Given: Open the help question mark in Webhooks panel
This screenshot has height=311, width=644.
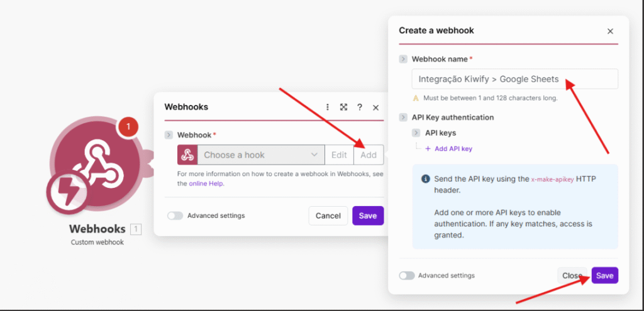Looking at the screenshot, I should coord(360,107).
